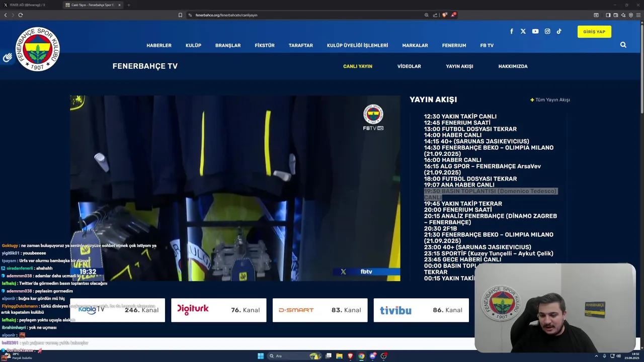Click the browser back arrow
This screenshot has height=362, width=644.
(6, 15)
